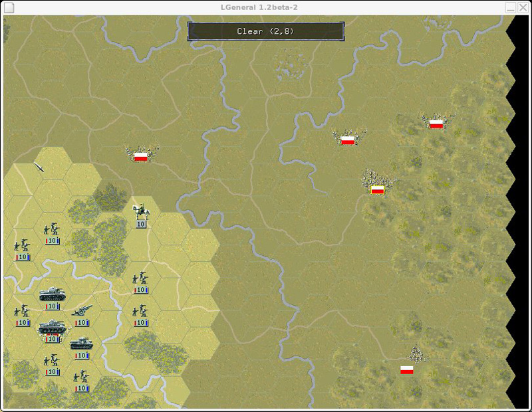This screenshot has width=532, height=412.
Task: Select the small tank below the artillery
Action: 82,344
